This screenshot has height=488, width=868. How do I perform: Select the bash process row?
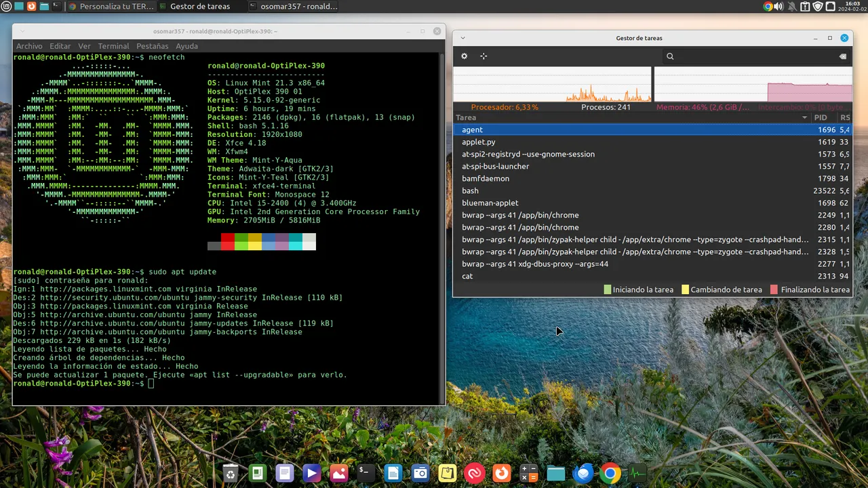point(652,190)
